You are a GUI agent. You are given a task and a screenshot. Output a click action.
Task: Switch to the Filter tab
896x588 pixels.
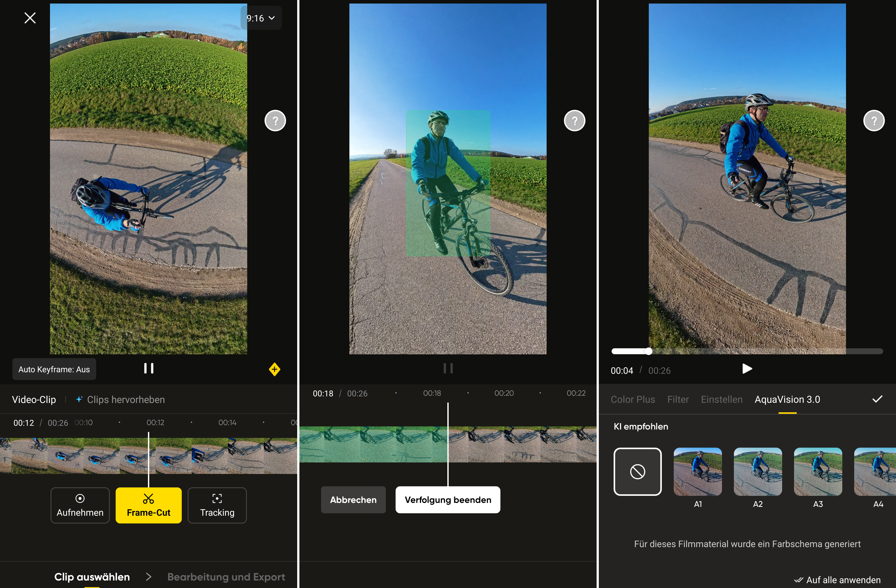pyautogui.click(x=678, y=399)
